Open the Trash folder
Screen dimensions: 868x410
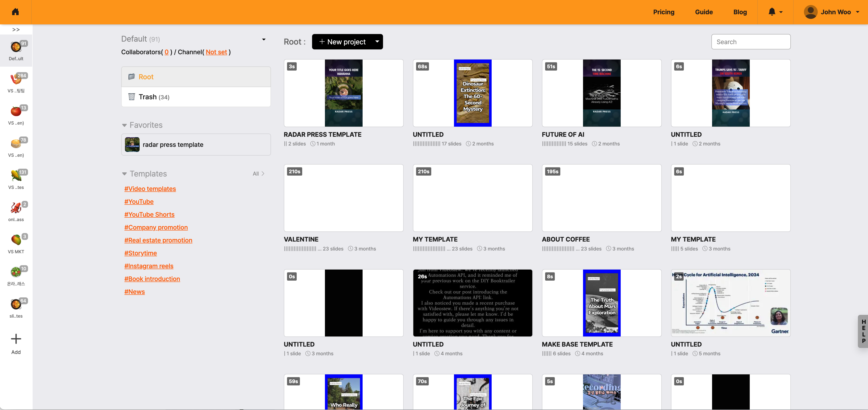coord(154,97)
